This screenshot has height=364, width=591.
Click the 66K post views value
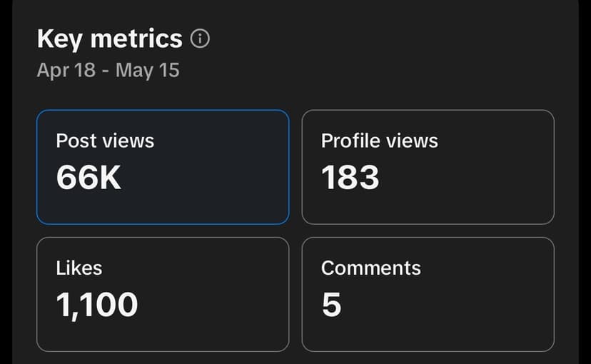pyautogui.click(x=89, y=178)
